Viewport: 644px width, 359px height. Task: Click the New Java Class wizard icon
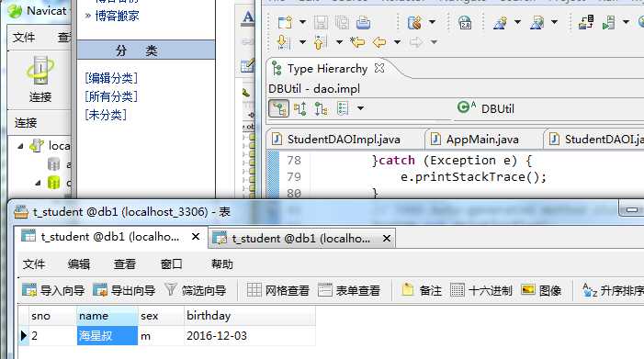point(500,22)
